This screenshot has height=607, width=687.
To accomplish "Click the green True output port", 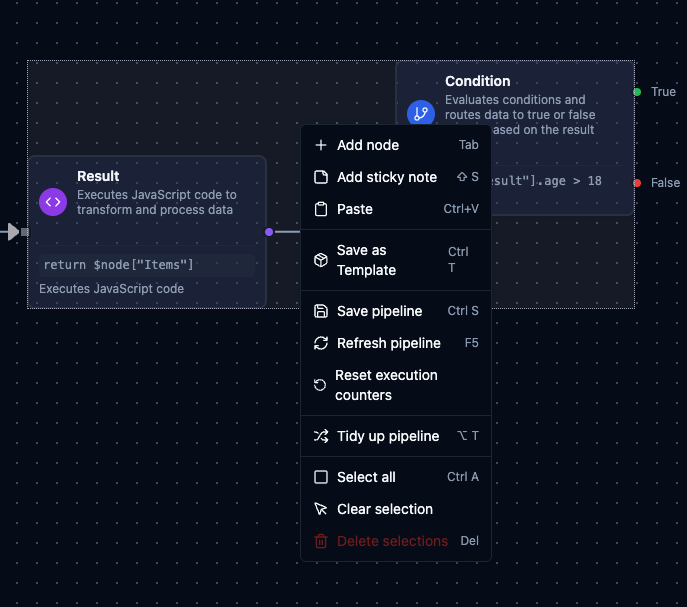I will (x=637, y=92).
